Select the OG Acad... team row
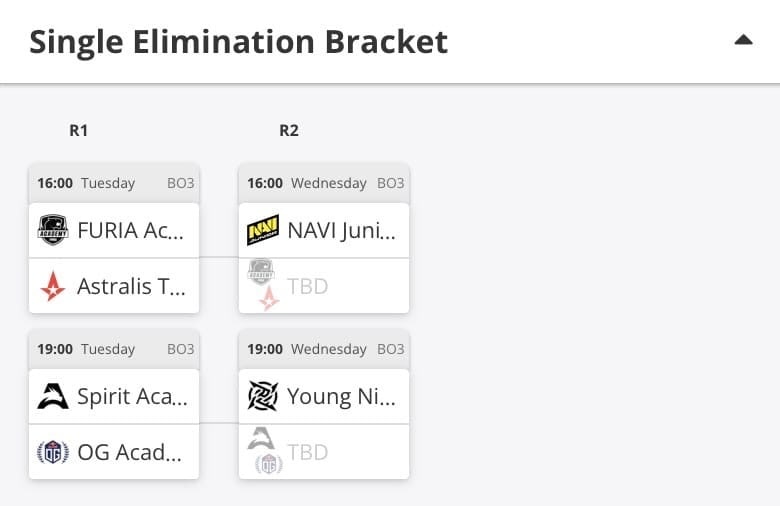 [x=114, y=452]
